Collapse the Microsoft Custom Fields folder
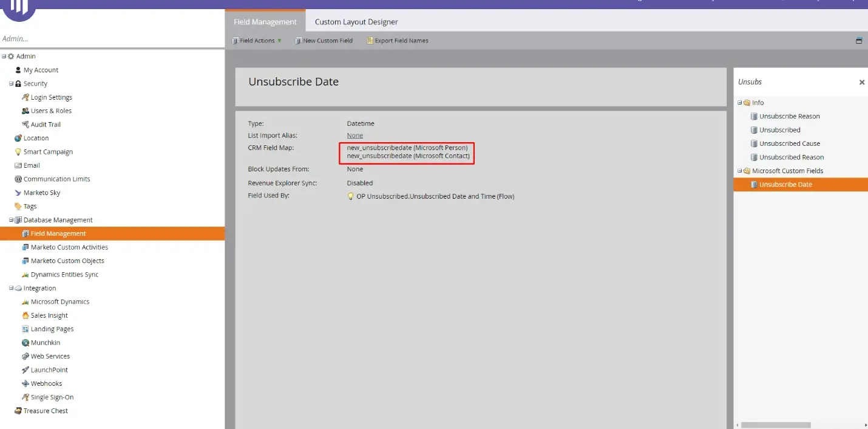The width and height of the screenshot is (868, 429). click(739, 171)
